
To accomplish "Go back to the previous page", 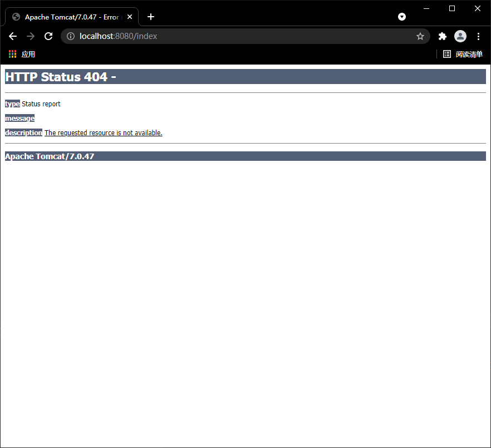I will coord(13,36).
